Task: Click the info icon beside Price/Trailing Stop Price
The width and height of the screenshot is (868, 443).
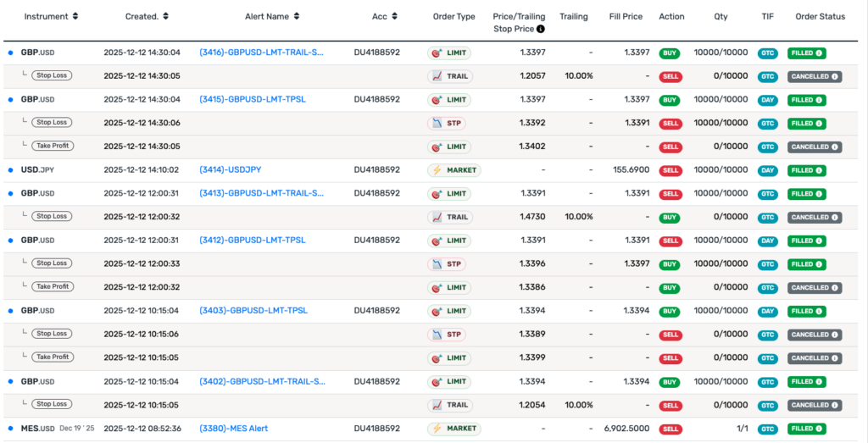Action: [x=541, y=29]
